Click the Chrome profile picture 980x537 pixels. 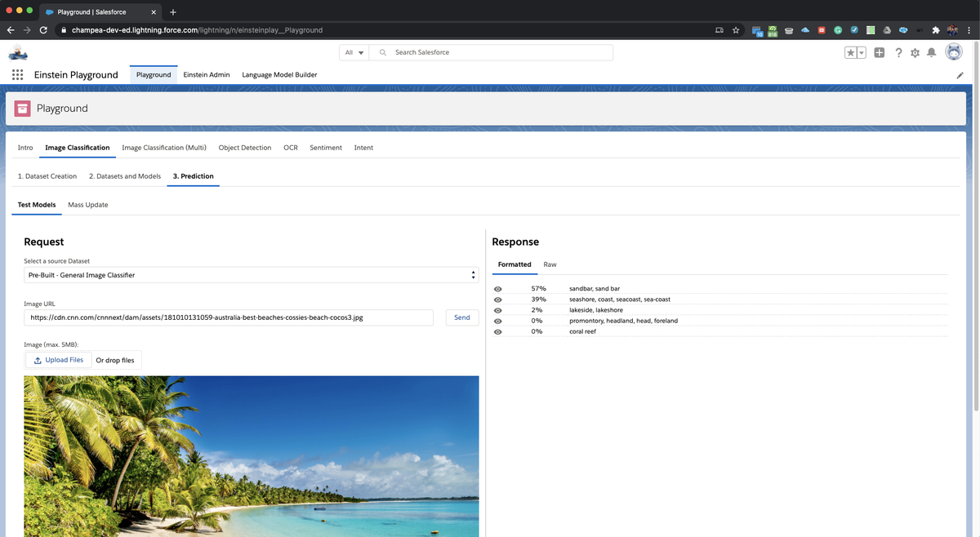tap(952, 30)
